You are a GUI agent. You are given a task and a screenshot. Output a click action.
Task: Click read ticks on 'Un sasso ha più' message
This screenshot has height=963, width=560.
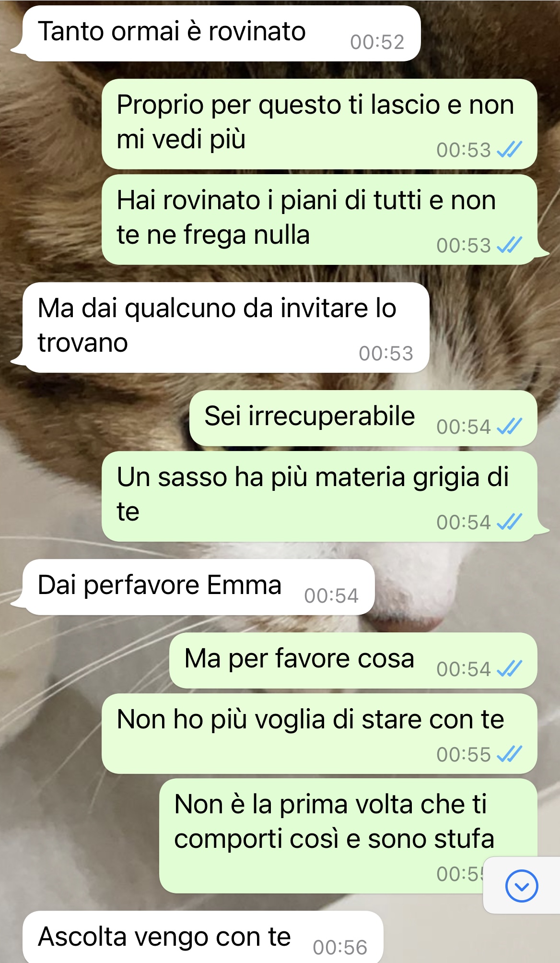(509, 522)
